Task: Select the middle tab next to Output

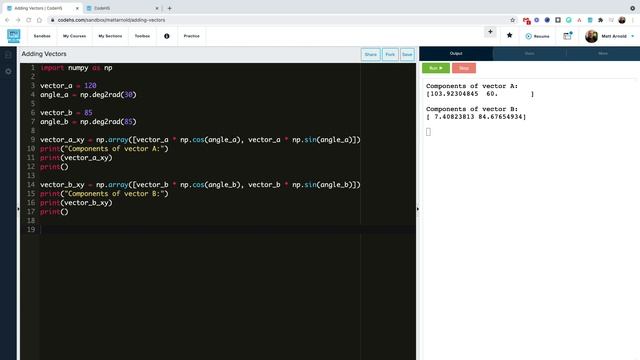Action: coord(529,53)
